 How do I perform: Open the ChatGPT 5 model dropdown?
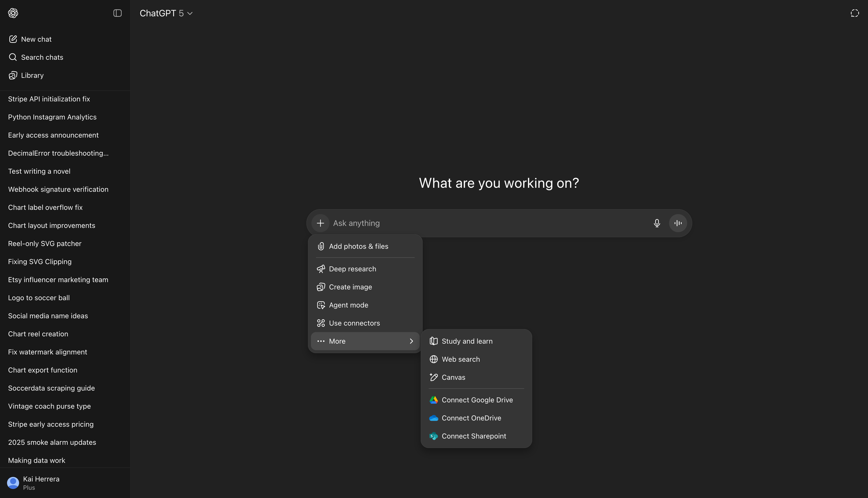coord(166,13)
